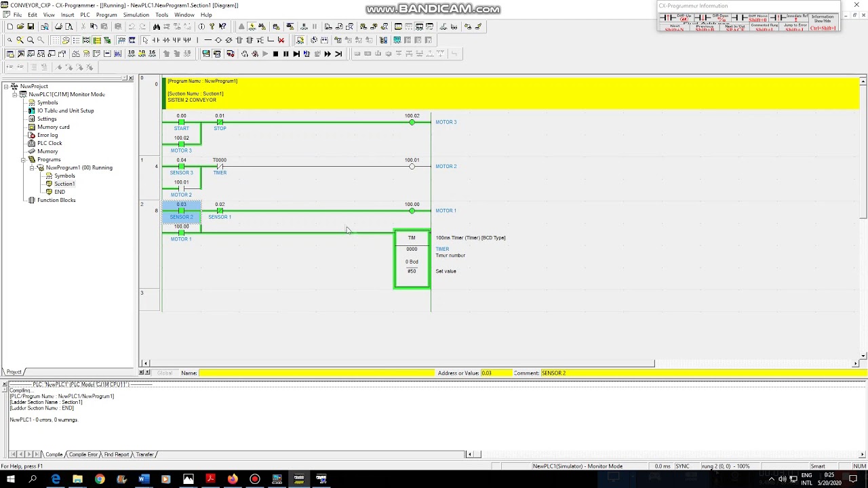
Task: Collapse the Programs tree node
Action: 23,159
